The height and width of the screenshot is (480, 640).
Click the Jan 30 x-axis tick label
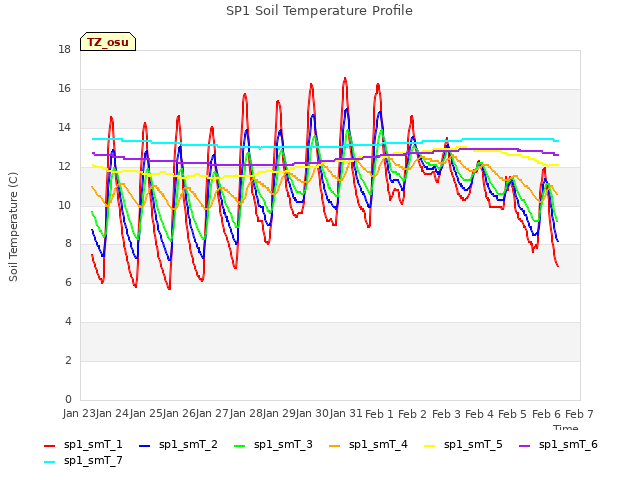click(x=312, y=413)
